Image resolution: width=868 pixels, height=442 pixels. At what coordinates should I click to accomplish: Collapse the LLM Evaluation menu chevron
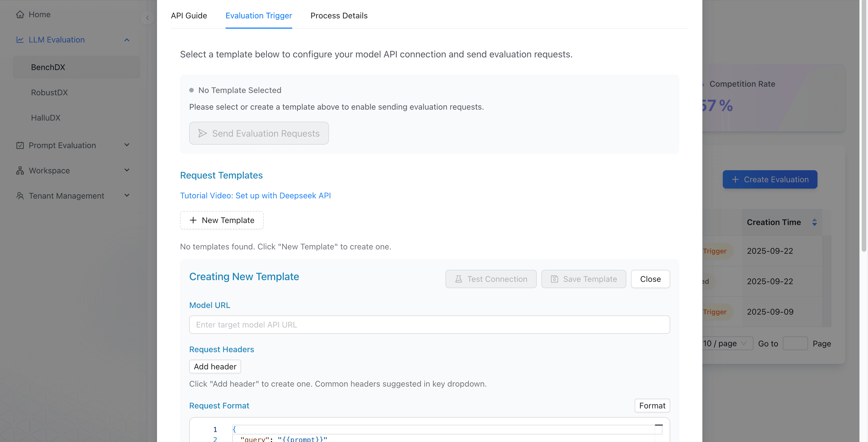(x=127, y=40)
